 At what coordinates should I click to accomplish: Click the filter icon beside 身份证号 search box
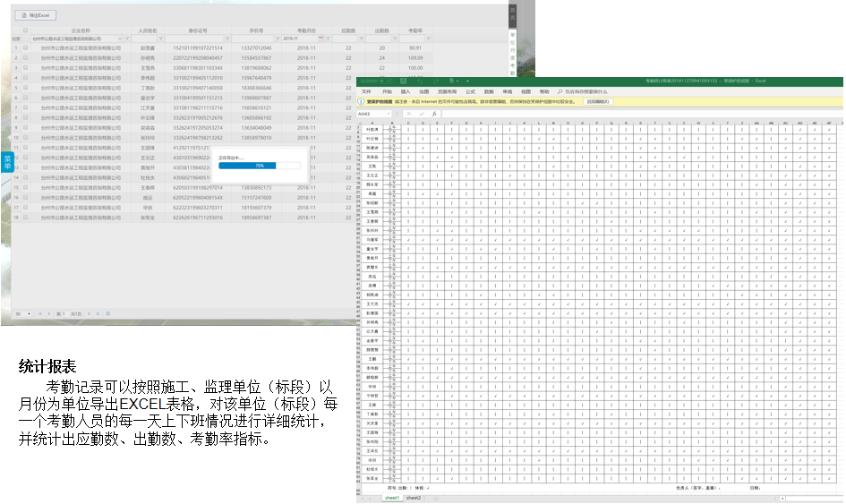(226, 39)
